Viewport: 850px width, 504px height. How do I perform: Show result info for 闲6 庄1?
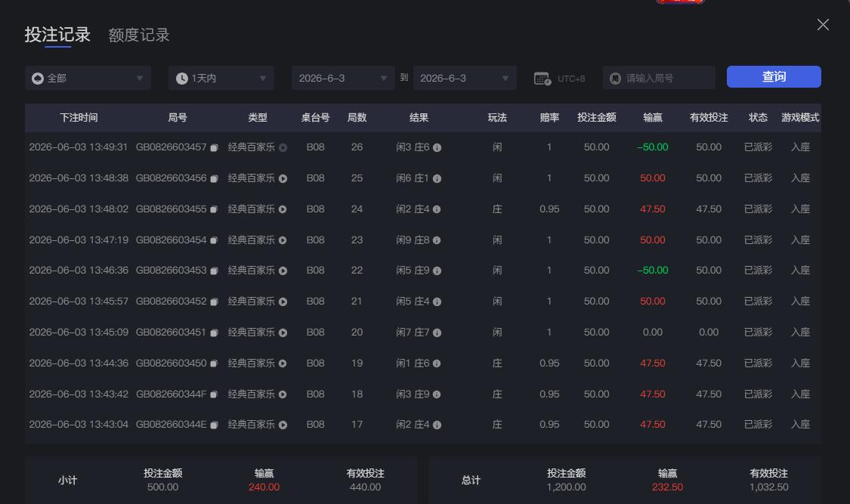pos(437,178)
